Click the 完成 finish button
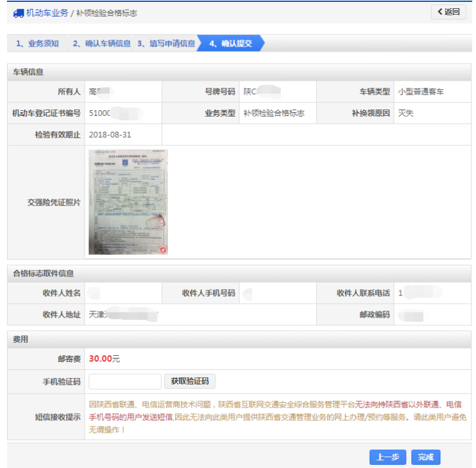This screenshot has width=476, height=468. pyautogui.click(x=426, y=457)
